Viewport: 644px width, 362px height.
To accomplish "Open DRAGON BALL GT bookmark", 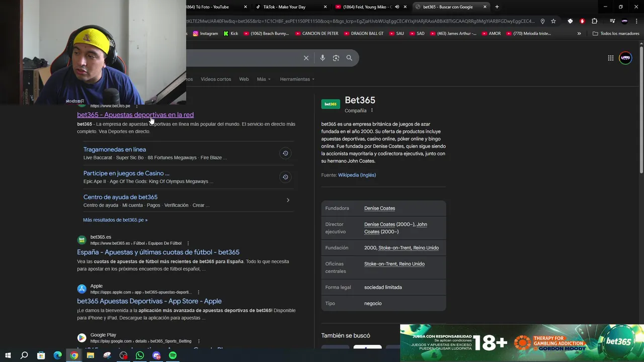I will tap(364, 34).
